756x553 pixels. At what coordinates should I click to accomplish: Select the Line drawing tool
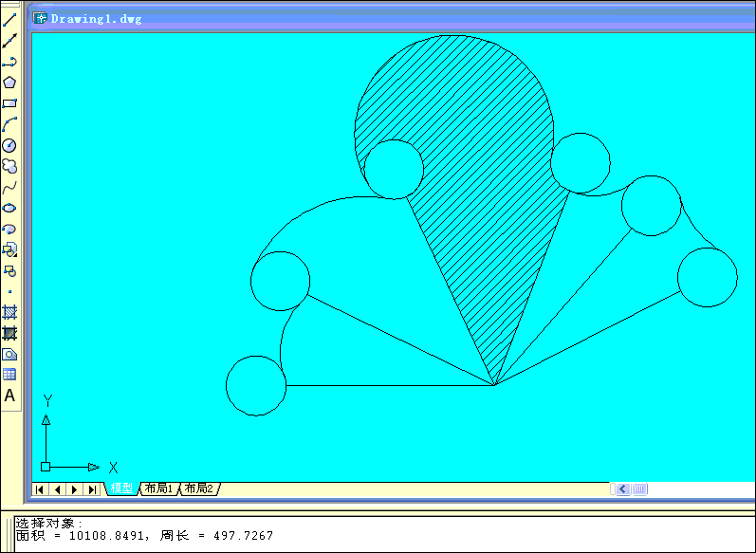9,20
